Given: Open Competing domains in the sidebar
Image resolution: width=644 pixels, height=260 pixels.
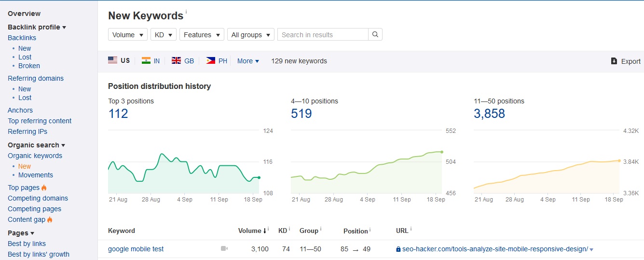Looking at the screenshot, I should tap(38, 198).
